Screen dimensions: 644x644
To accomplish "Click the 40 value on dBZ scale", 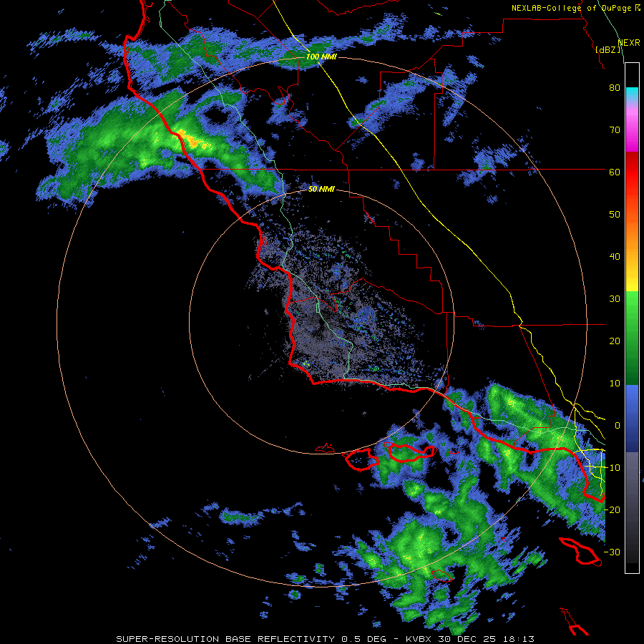I will (x=615, y=257).
